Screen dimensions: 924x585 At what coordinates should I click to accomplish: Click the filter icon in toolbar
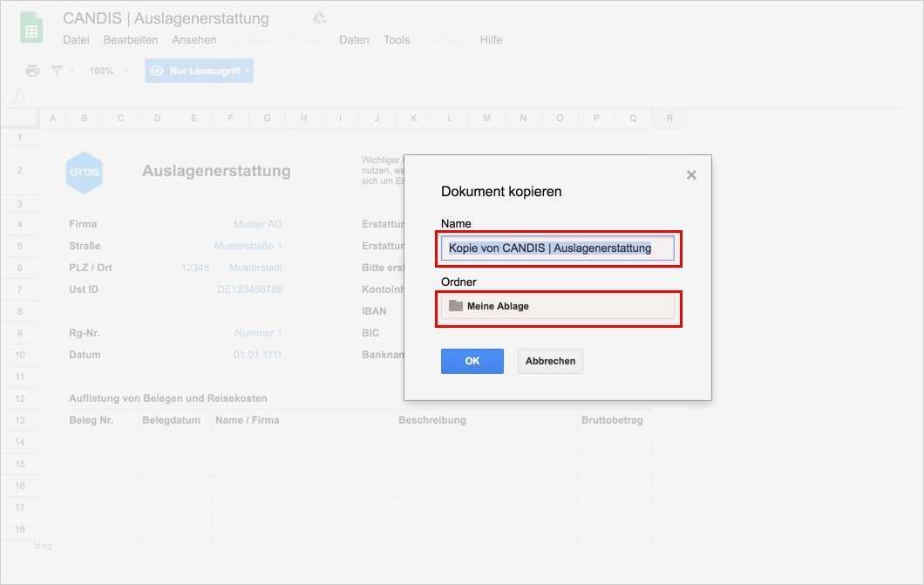pos(57,71)
